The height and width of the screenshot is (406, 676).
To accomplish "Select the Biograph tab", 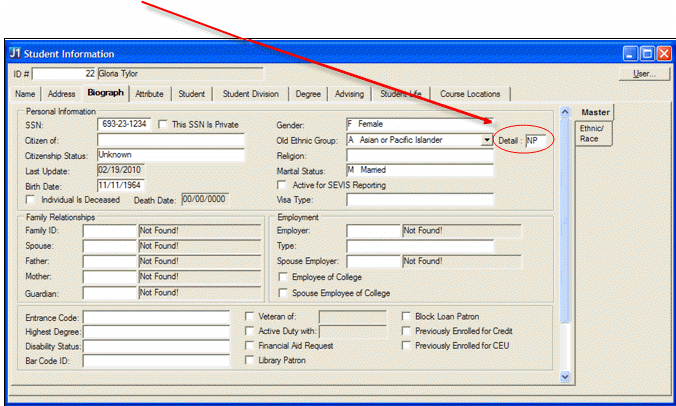I will click(106, 93).
